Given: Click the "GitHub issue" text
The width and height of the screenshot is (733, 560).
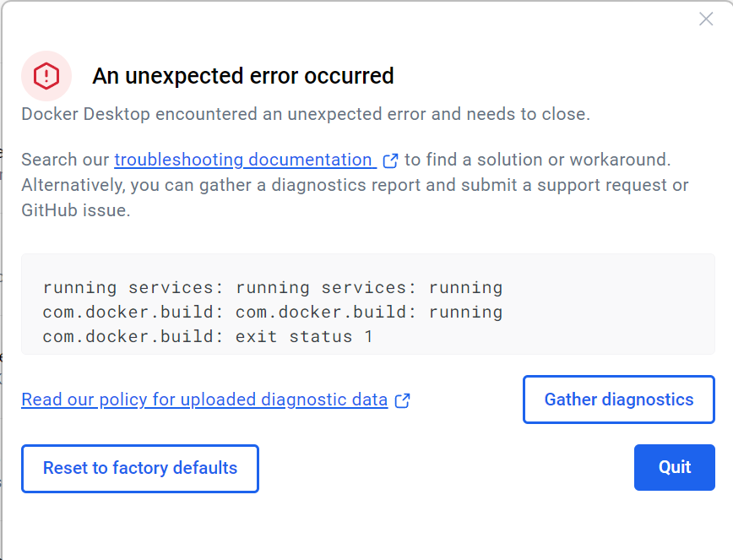Looking at the screenshot, I should pyautogui.click(x=76, y=210).
